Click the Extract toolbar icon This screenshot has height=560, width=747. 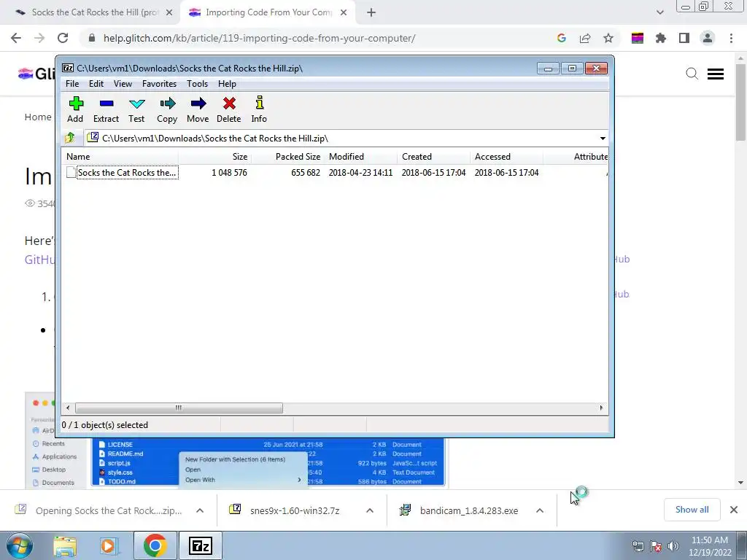(106, 109)
